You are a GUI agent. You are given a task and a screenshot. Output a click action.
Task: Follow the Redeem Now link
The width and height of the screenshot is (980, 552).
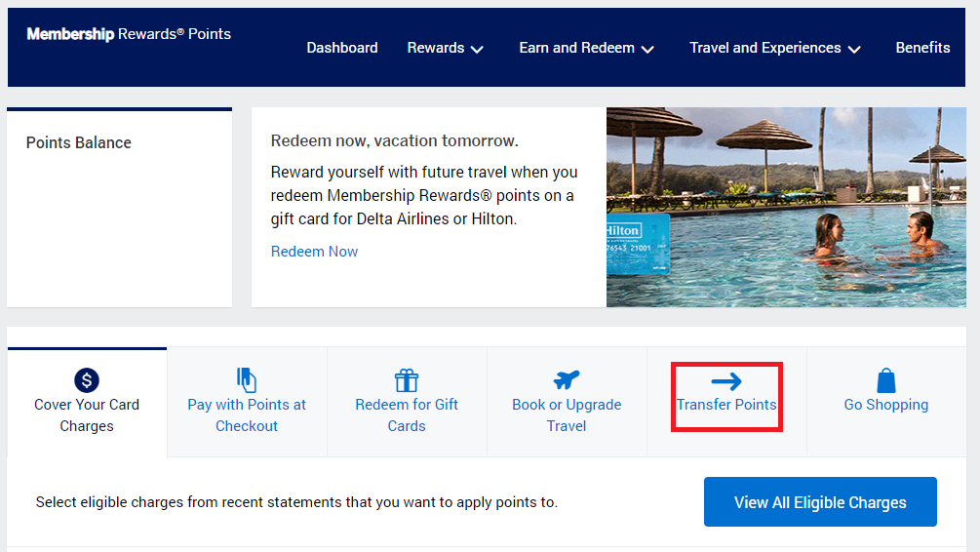click(x=314, y=252)
